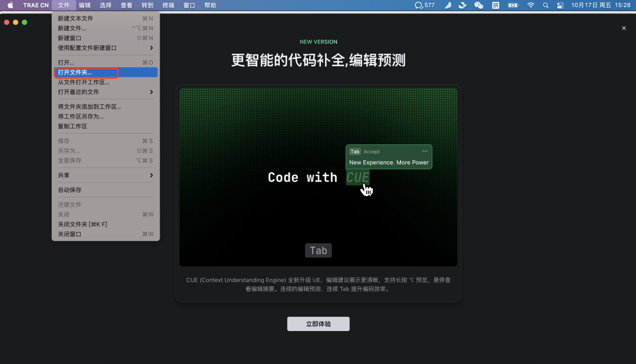The image size is (636, 364).
Task: Click the green maximize window button
Action: [24, 22]
